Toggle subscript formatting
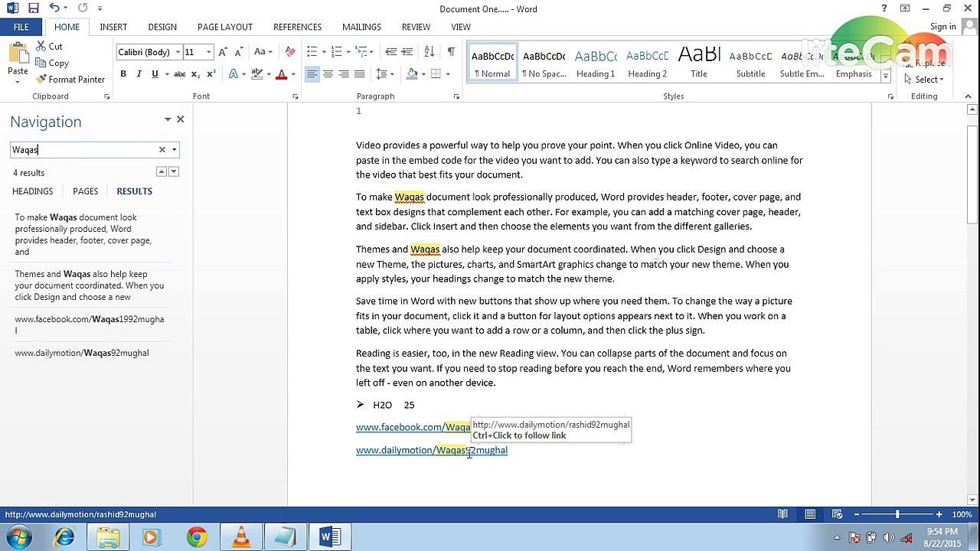The width and height of the screenshot is (980, 551). tap(195, 74)
